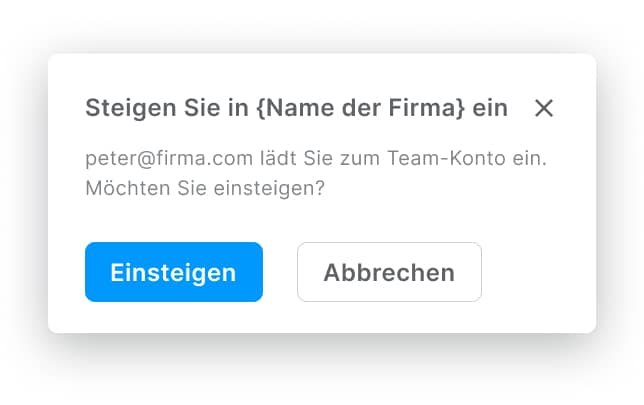Close the dialog with the X icon

coord(544,108)
